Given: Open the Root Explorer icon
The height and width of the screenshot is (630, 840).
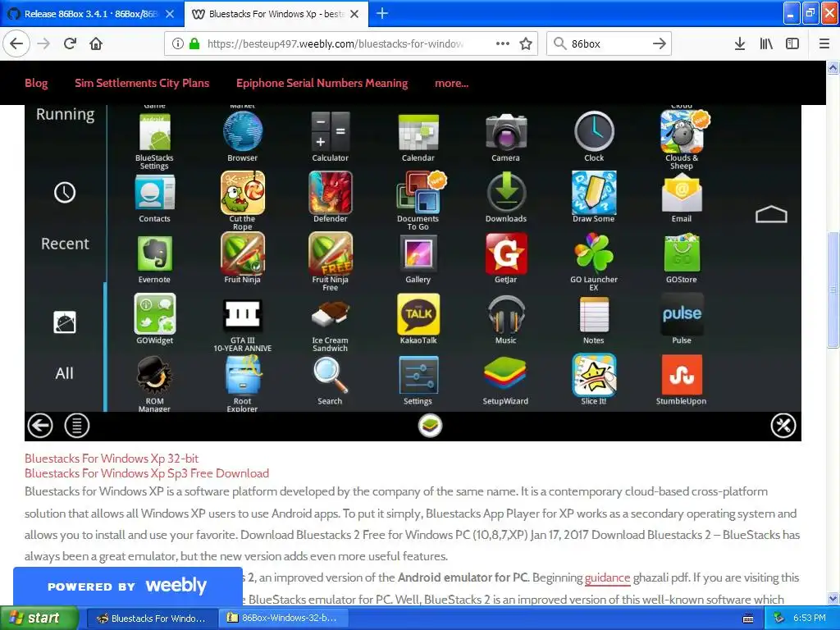Looking at the screenshot, I should pyautogui.click(x=243, y=375).
